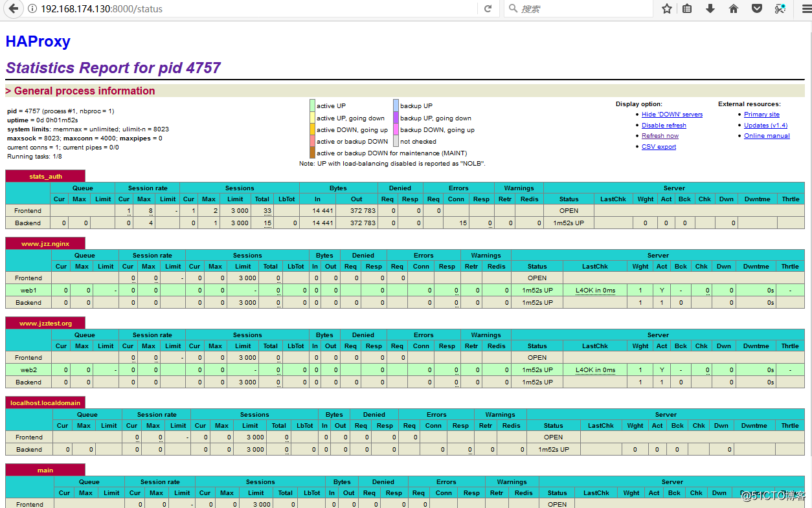Focus the browser search box
812x508 pixels.
[x=580, y=9]
